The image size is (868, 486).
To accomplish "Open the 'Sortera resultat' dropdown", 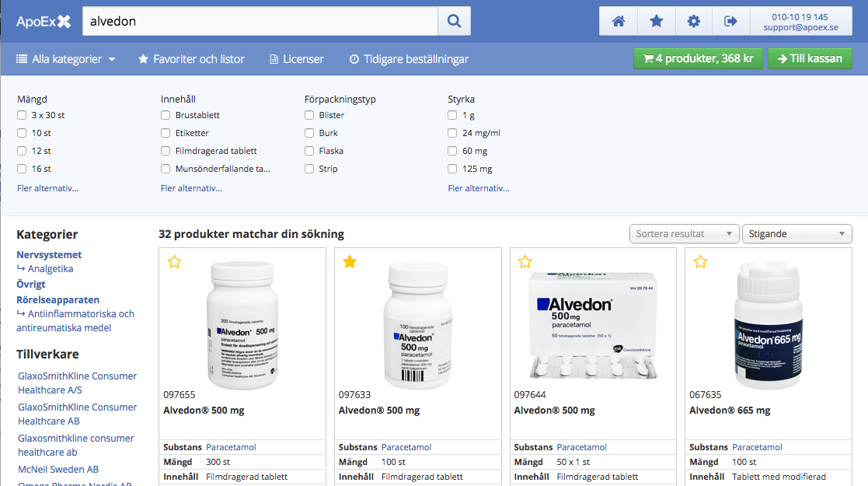I will [684, 234].
